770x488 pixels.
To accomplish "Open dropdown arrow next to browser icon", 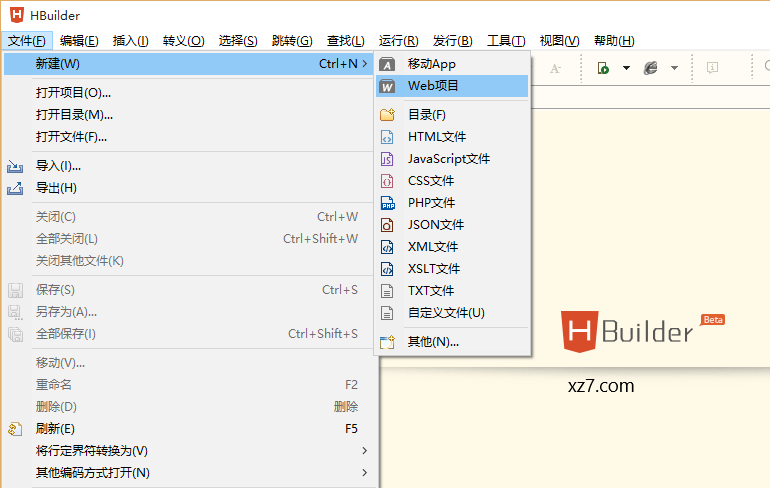I will pos(674,68).
